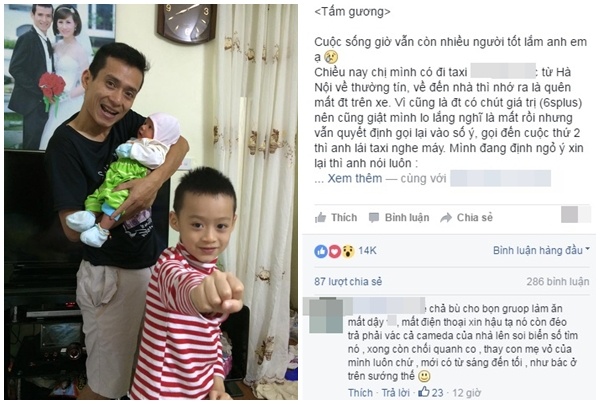Image resolution: width=600 pixels, height=404 pixels.
Task: Click the dropdown arrow beside Bình luận hàng đầu
Action: [x=587, y=249]
